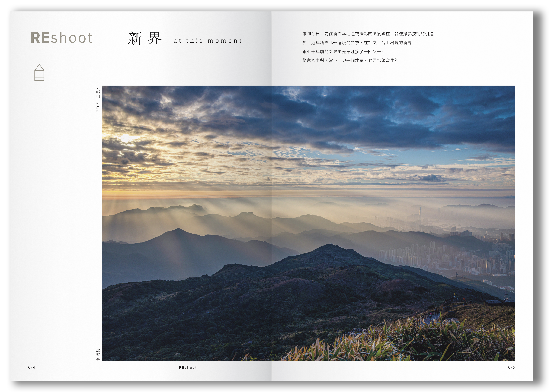Click first paragraph line starting 來到今日

tap(369, 34)
